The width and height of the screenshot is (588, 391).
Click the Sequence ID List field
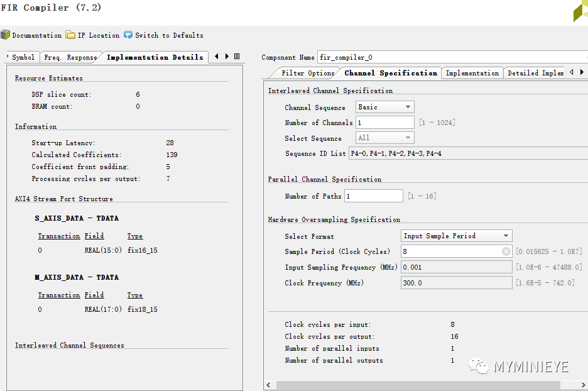[x=469, y=153]
